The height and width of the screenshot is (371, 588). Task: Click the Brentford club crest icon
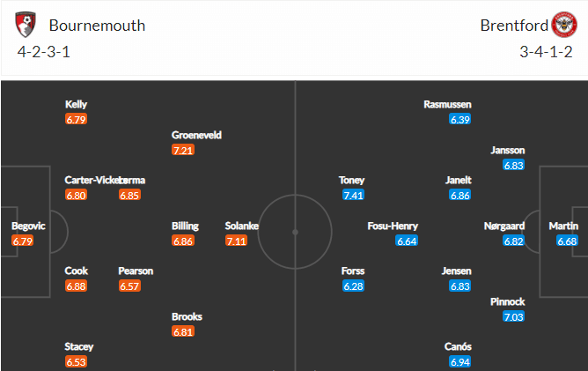point(564,25)
